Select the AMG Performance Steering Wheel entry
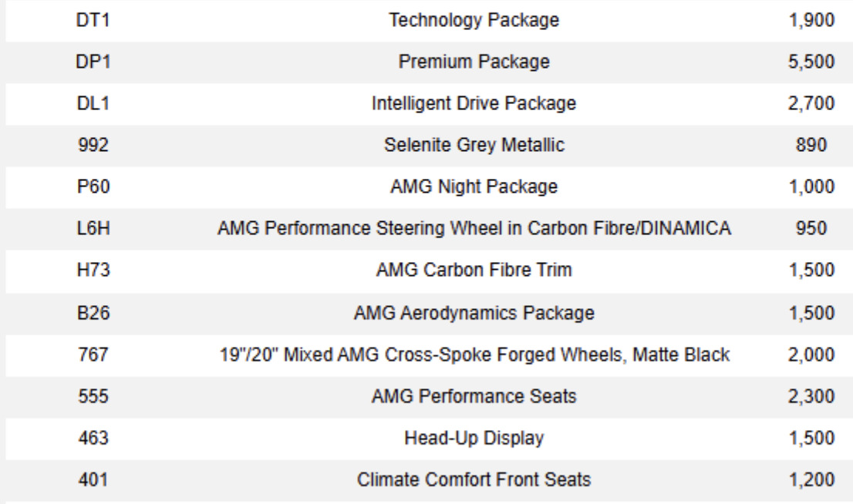The width and height of the screenshot is (853, 504). pos(474,230)
